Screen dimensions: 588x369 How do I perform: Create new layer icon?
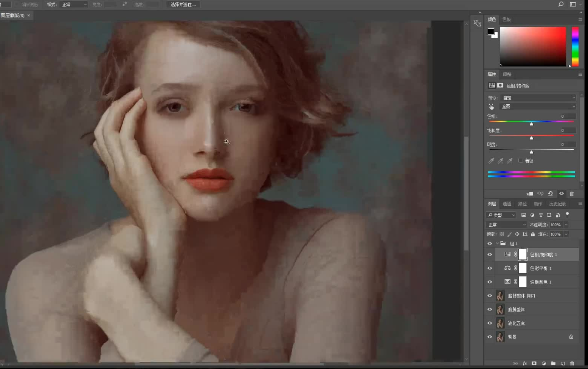tap(563, 363)
